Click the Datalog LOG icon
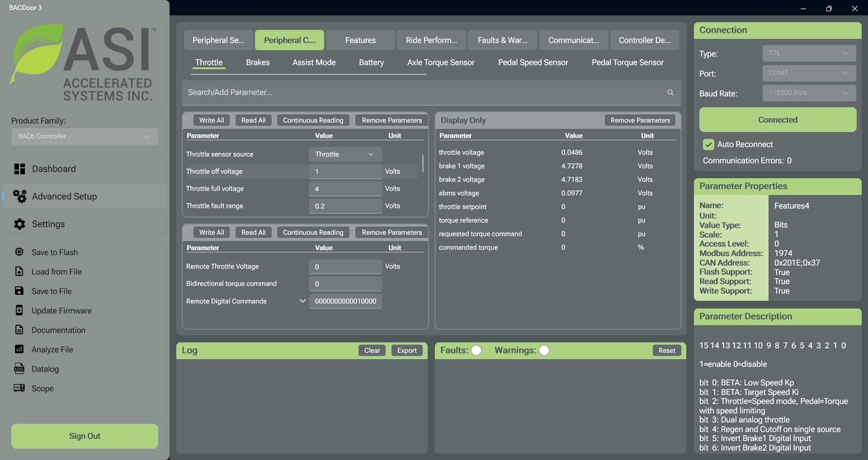 click(19, 369)
